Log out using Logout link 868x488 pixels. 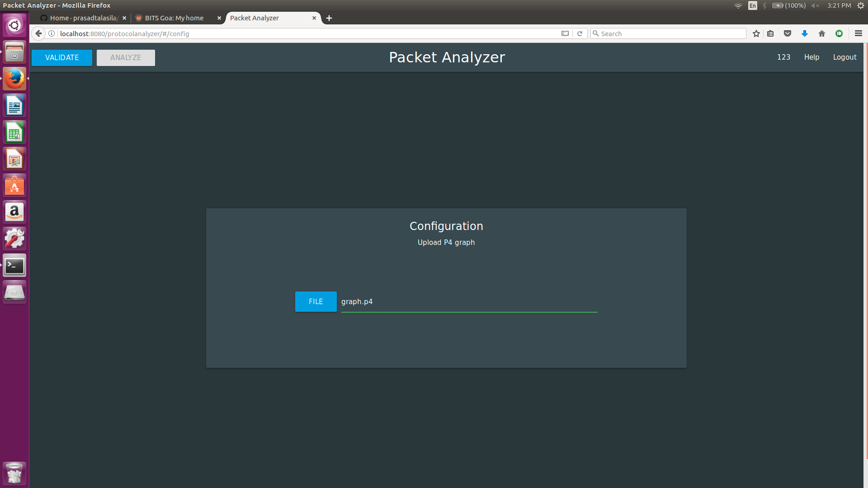coord(844,57)
